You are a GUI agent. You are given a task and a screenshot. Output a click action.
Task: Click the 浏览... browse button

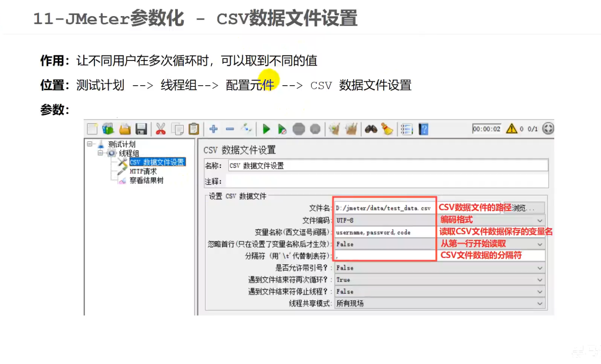(x=524, y=208)
